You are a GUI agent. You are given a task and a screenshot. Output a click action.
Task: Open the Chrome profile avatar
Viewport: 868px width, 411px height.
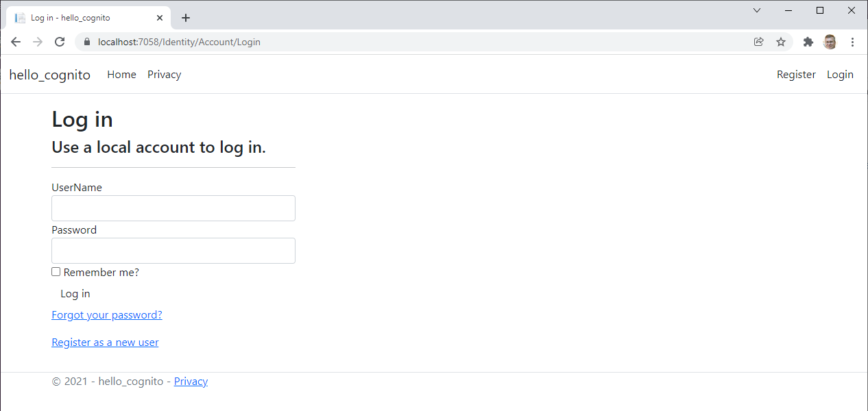pos(830,42)
